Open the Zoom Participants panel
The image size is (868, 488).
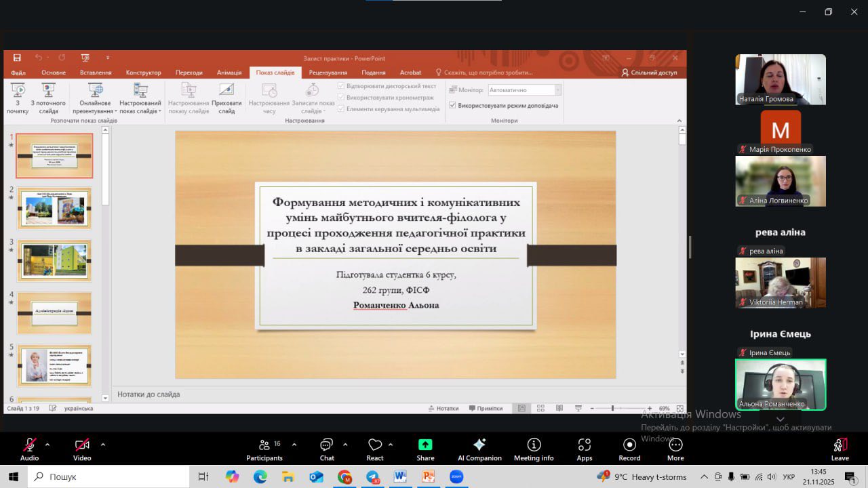pyautogui.click(x=264, y=449)
